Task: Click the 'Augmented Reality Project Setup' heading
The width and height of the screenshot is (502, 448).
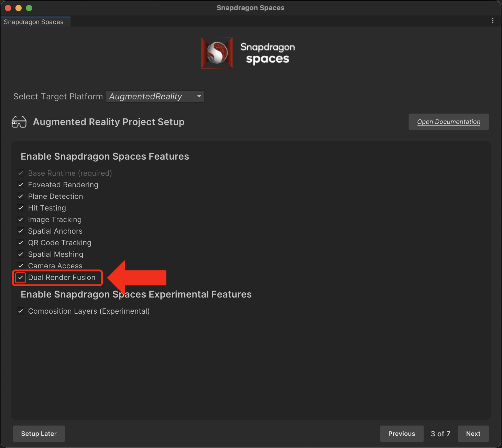Action: [109, 122]
